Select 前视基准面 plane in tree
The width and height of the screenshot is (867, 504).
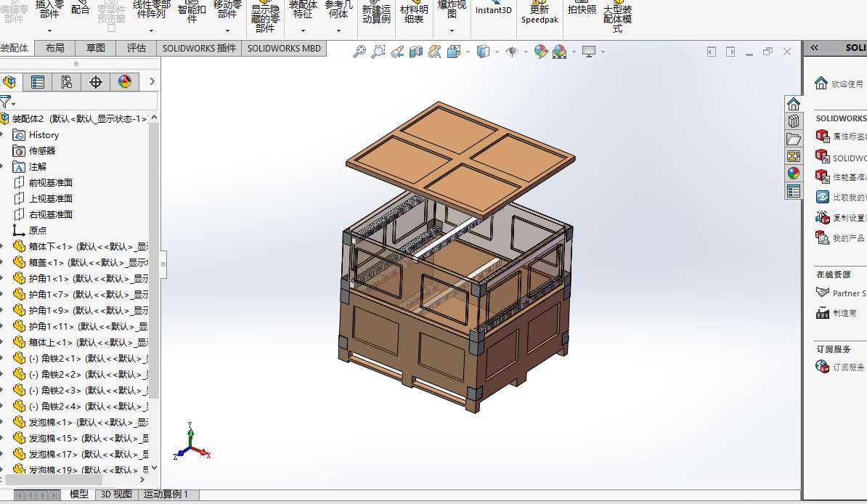point(50,182)
